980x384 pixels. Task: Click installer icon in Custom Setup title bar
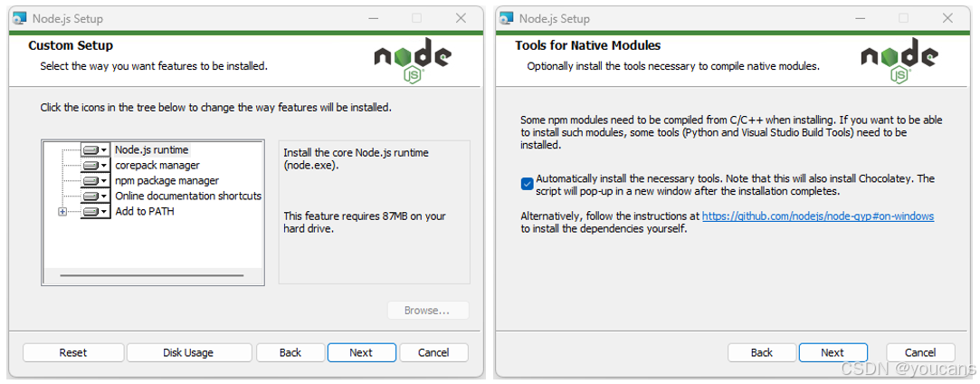coord(20,19)
